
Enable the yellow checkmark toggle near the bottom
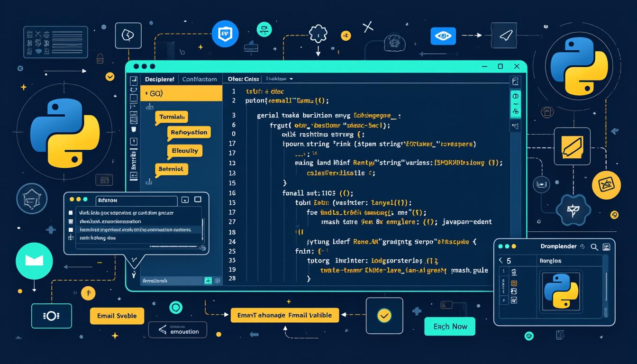tap(384, 315)
